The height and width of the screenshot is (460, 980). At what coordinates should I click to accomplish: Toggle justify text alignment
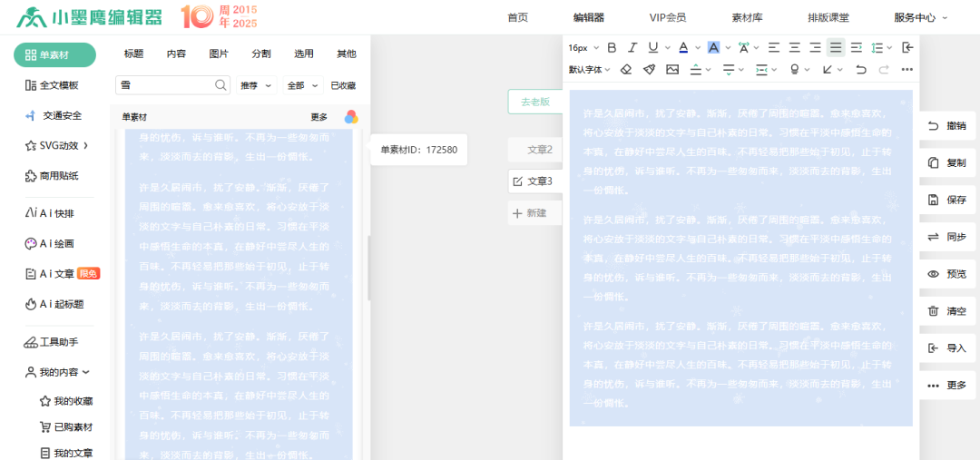836,47
